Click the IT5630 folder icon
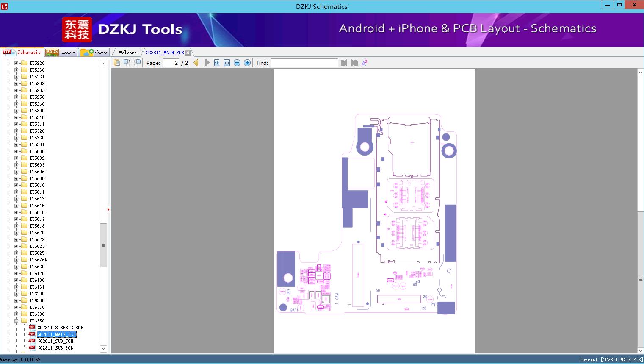 coord(24,267)
